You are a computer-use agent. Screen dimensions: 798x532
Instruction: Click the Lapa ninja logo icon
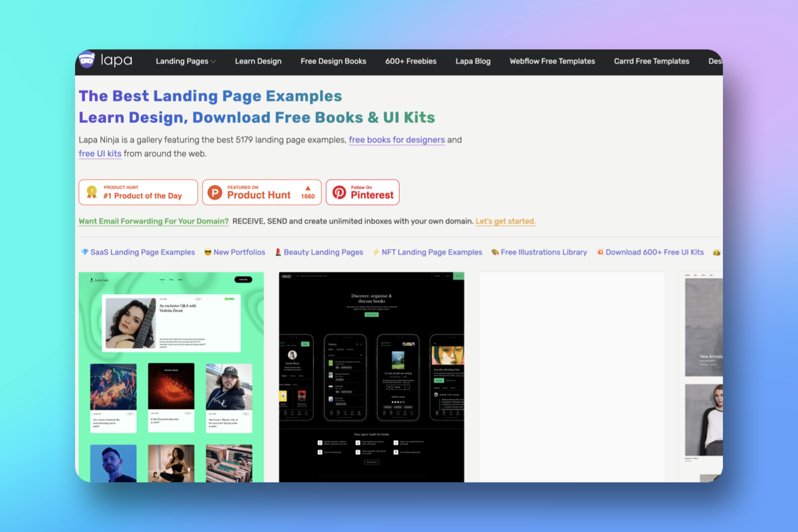click(87, 60)
